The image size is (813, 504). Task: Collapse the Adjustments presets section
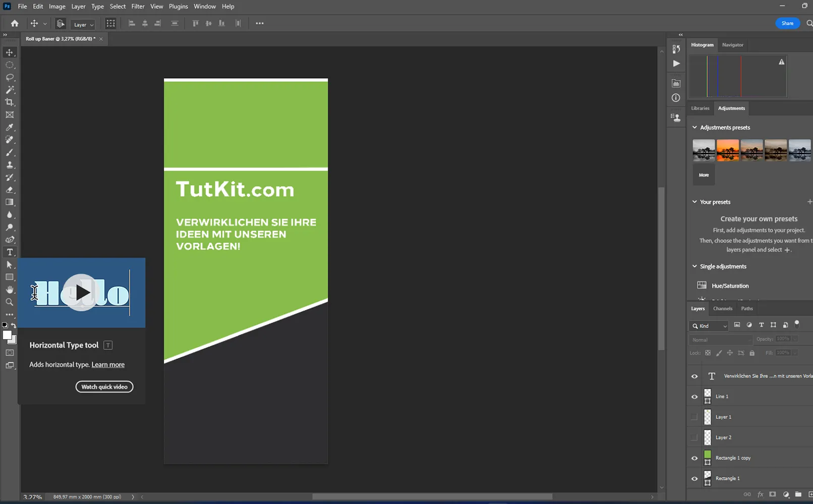[694, 128]
